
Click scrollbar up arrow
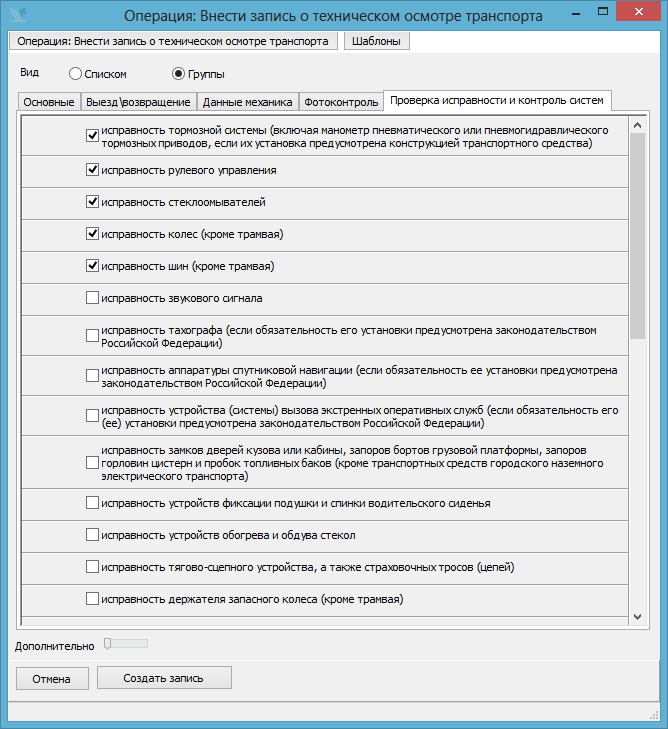tap(637, 125)
